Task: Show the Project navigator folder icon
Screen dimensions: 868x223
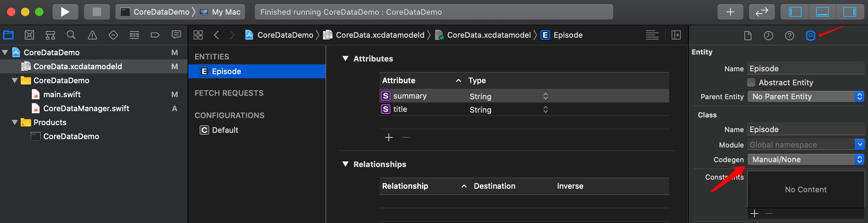Action: [x=8, y=35]
